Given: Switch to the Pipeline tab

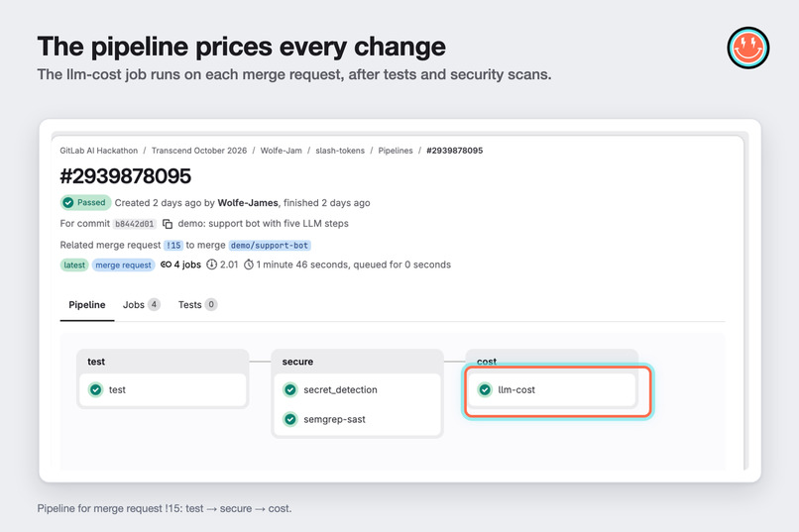Looking at the screenshot, I should [87, 305].
